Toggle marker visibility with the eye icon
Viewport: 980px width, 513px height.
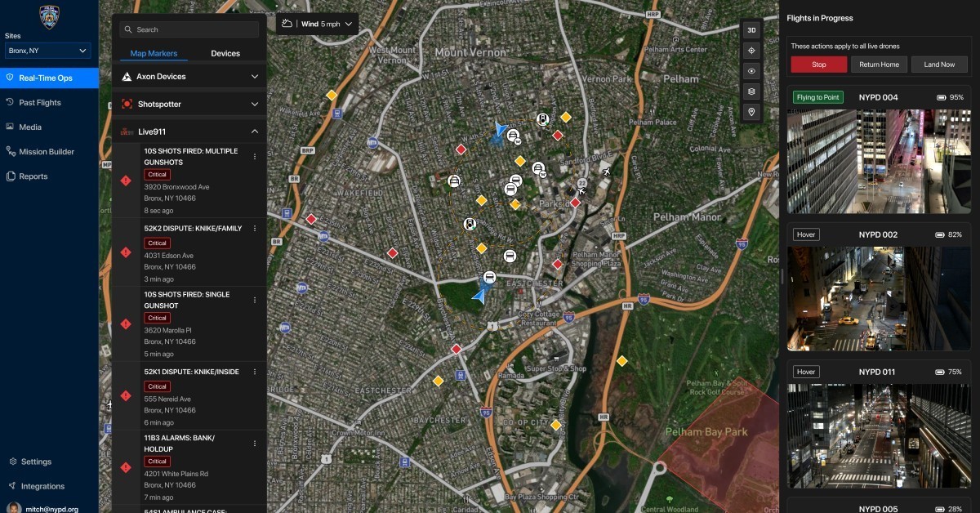[x=751, y=71]
